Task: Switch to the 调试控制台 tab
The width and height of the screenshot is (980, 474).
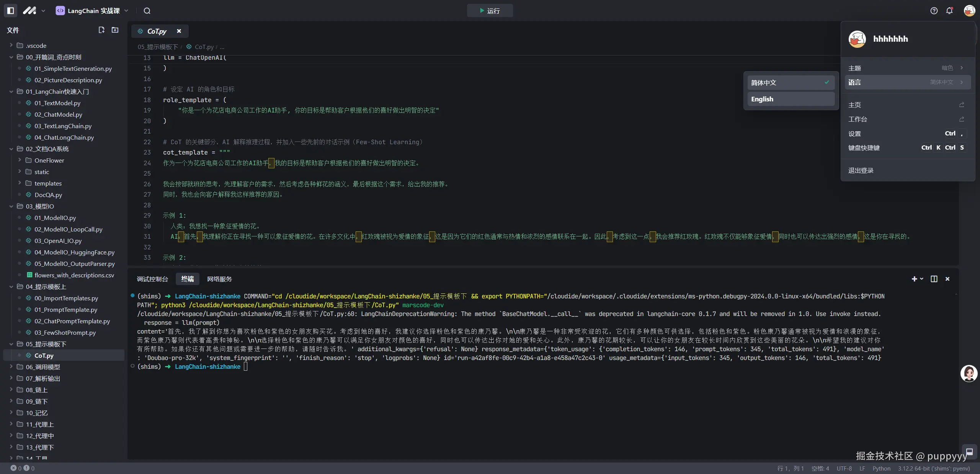Action: [x=152, y=279]
